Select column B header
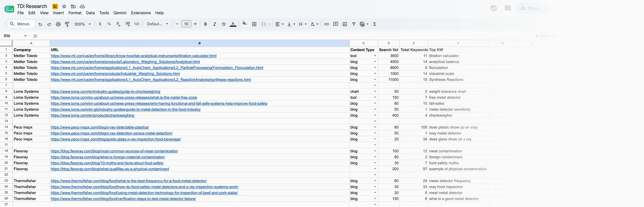Viewport: 644px width, 207px height. click(199, 43)
